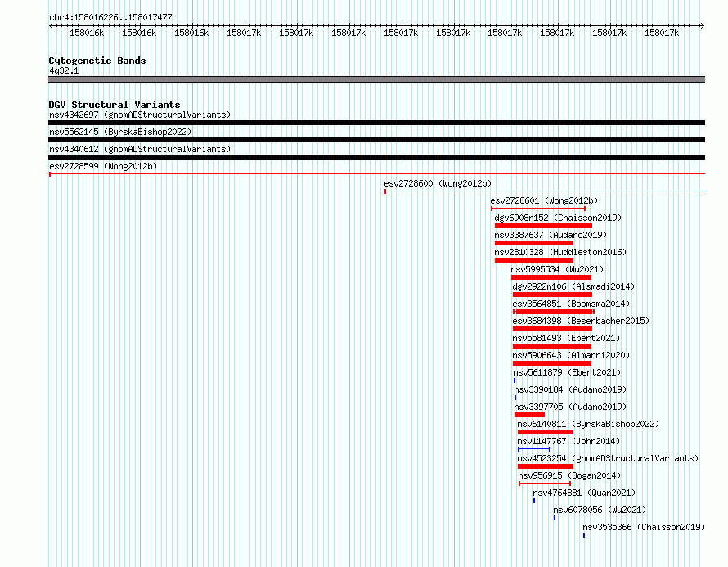Click the blue tick under nsv5611879
Viewport: 728px width, 567px height.
[515, 380]
